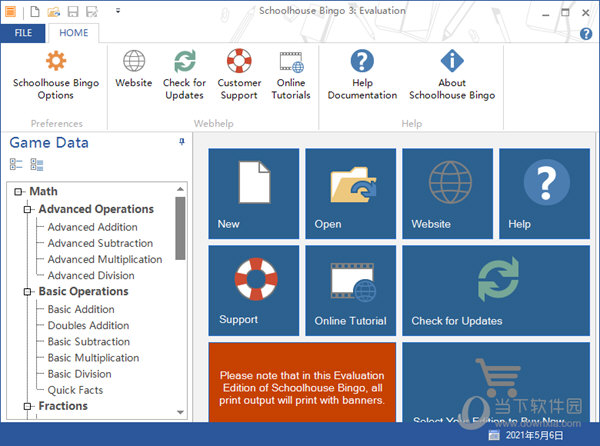Click the Open folder quick access icon
Screen dimensions: 600x446
click(54, 12)
